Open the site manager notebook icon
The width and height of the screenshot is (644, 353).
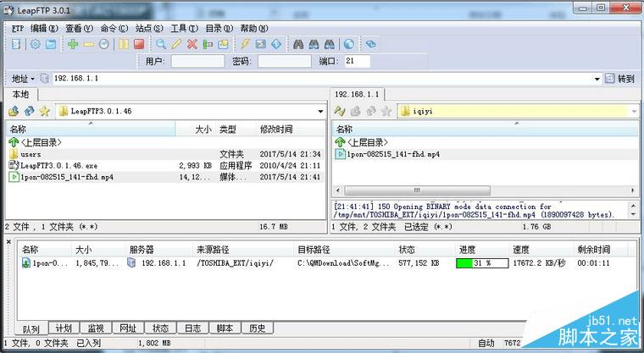(x=16, y=44)
